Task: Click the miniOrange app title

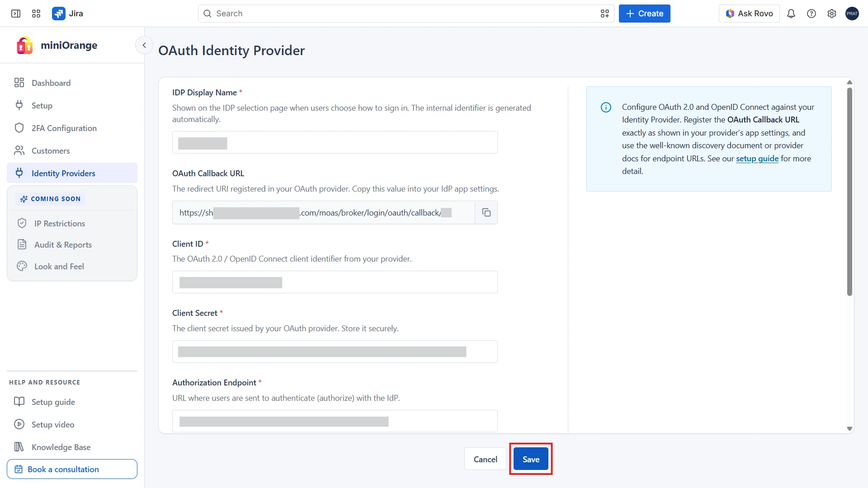Action: coord(69,45)
